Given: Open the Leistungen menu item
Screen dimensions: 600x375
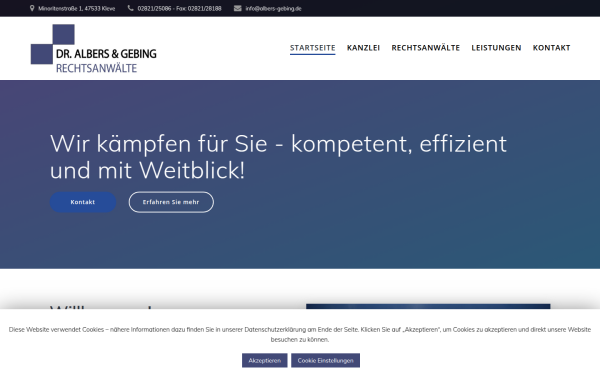Looking at the screenshot, I should [x=496, y=48].
